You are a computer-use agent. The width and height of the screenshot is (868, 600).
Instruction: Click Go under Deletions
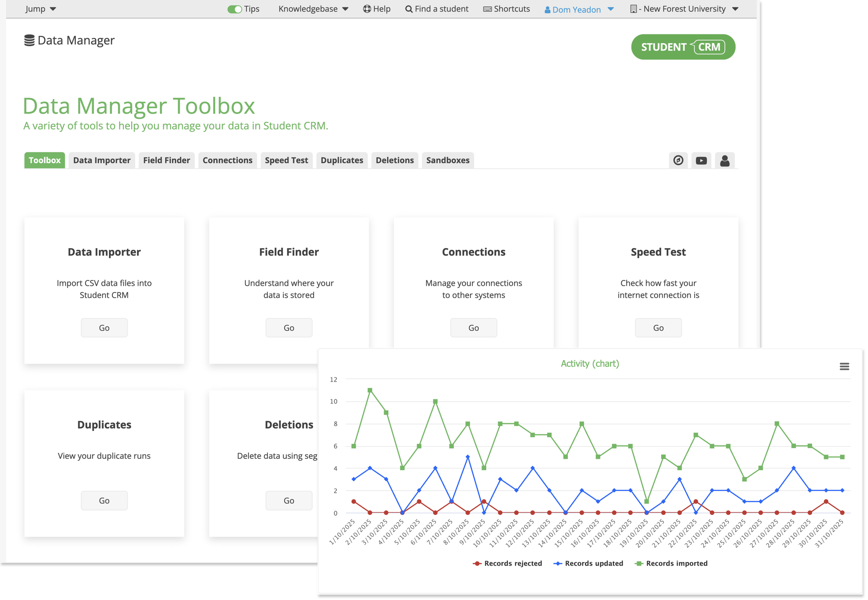pyautogui.click(x=289, y=500)
